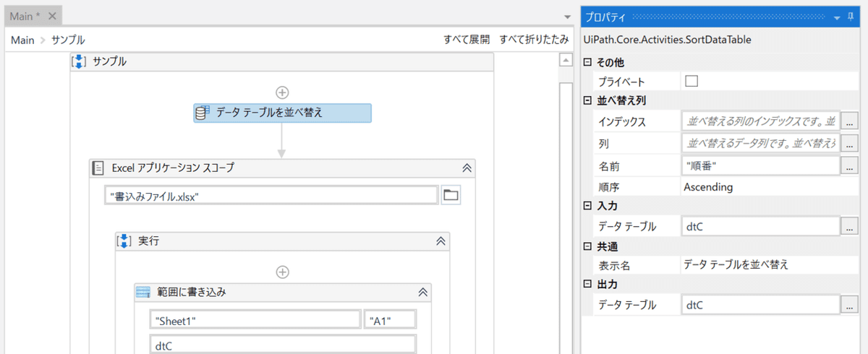The width and height of the screenshot is (868, 354).
Task: Click the plus icon above the sort activity
Action: pos(282,92)
